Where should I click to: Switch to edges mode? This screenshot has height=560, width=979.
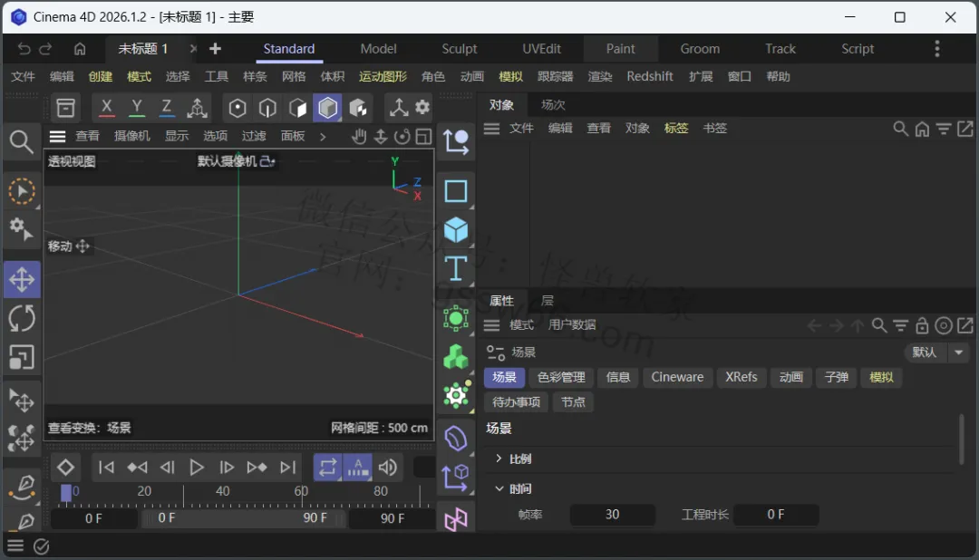(x=267, y=108)
